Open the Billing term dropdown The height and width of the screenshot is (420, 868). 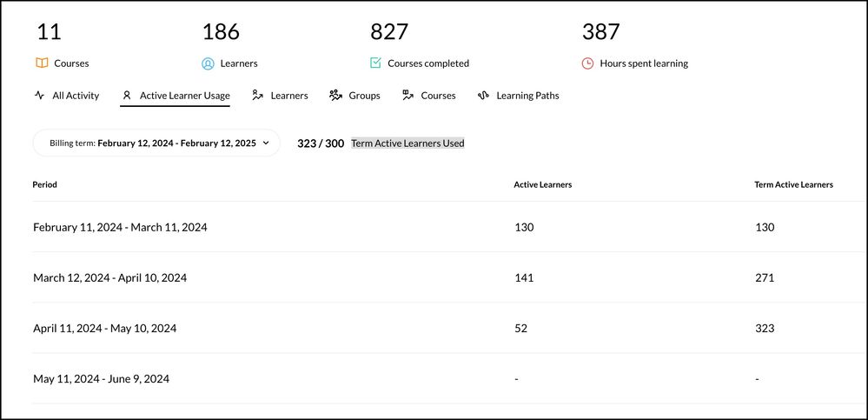156,143
